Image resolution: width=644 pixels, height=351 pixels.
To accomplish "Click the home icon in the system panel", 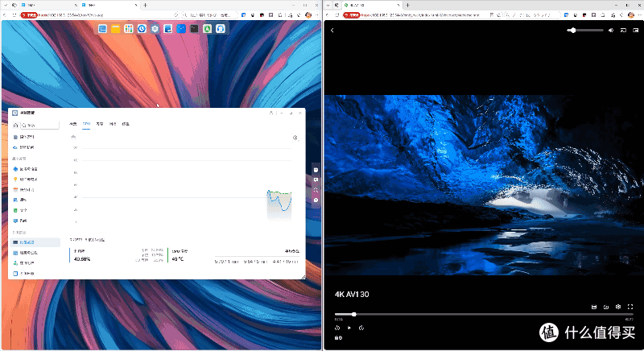I will pyautogui.click(x=15, y=126).
